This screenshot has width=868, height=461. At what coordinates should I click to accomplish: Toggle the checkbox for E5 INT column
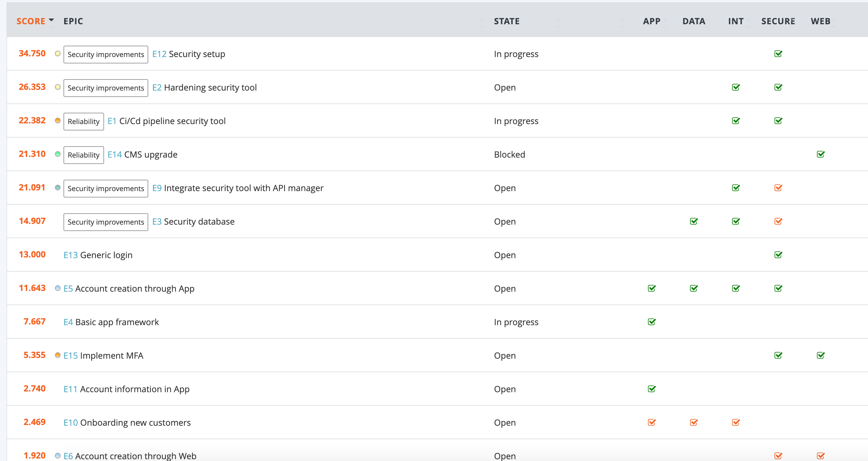point(736,288)
